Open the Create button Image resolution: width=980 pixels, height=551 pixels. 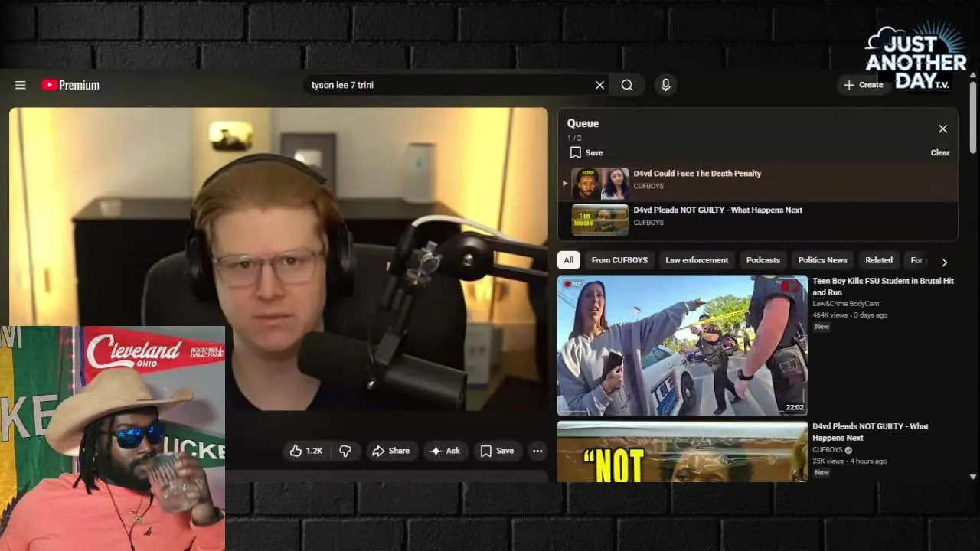(x=864, y=85)
